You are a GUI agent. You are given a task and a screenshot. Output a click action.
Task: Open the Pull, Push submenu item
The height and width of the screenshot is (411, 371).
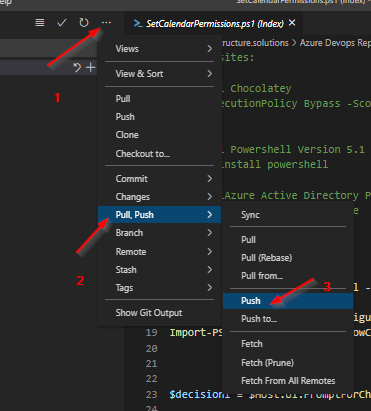[159, 215]
